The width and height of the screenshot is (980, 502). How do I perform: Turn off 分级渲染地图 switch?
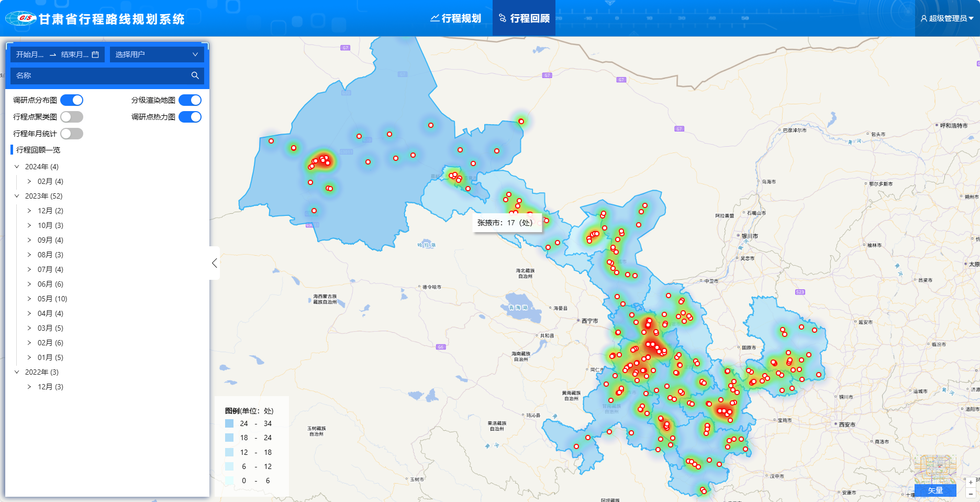[x=190, y=100]
